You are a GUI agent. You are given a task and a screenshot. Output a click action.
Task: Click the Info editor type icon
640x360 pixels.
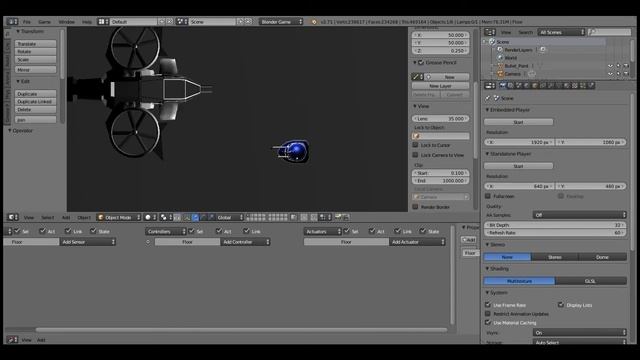(13, 22)
